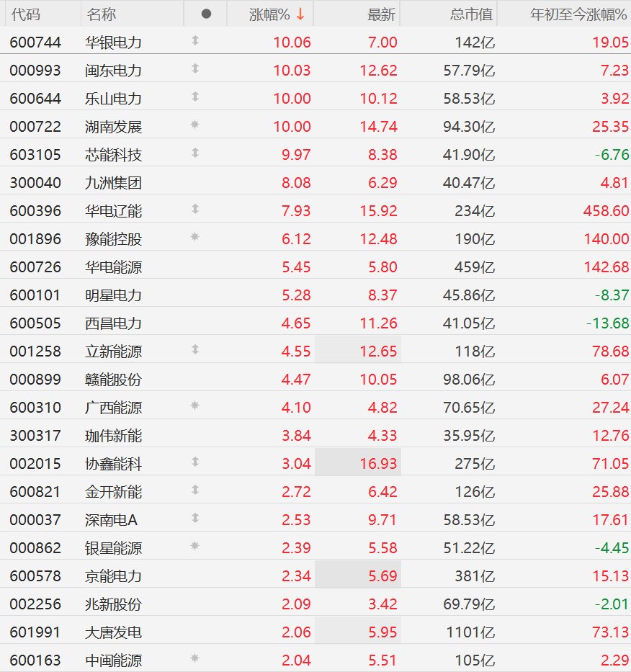
Task: Click the highlighted price 16.93
Action: [378, 464]
